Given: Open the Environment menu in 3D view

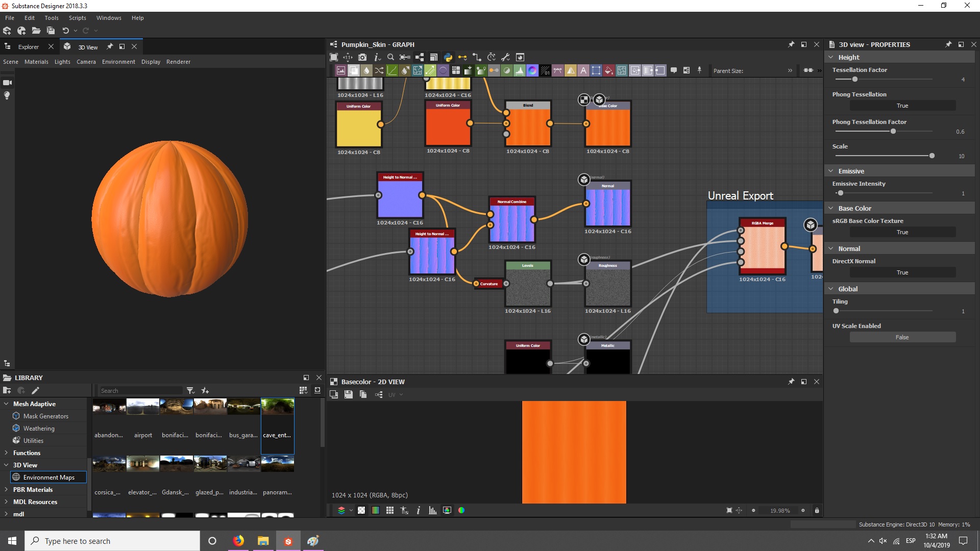Looking at the screenshot, I should click(118, 62).
